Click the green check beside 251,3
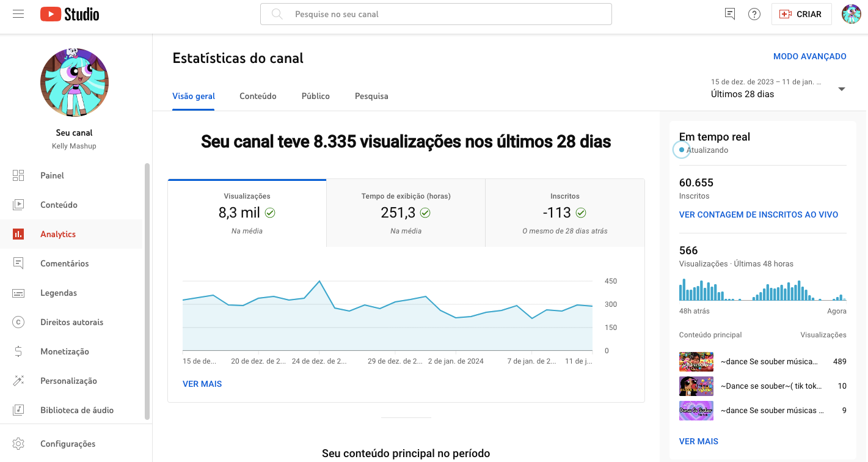This screenshot has height=462, width=868. tap(425, 213)
